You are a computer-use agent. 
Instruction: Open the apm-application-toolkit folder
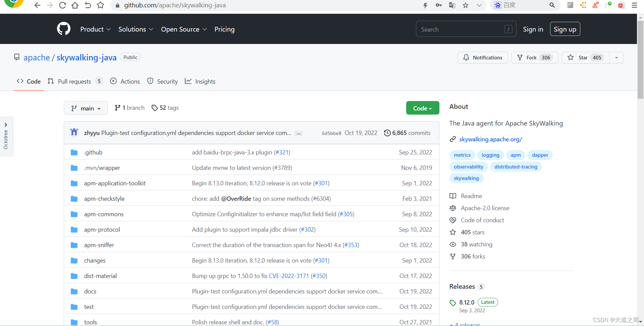pos(115,183)
